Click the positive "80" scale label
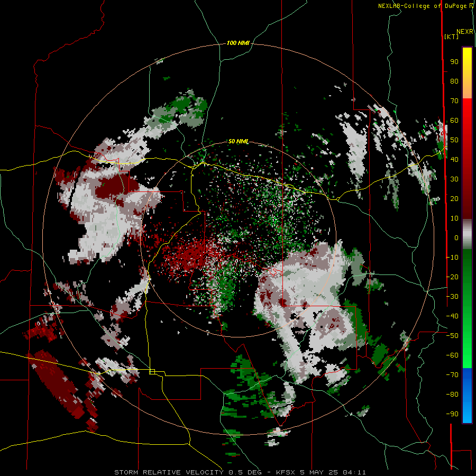The image size is (476, 476). coord(454,81)
